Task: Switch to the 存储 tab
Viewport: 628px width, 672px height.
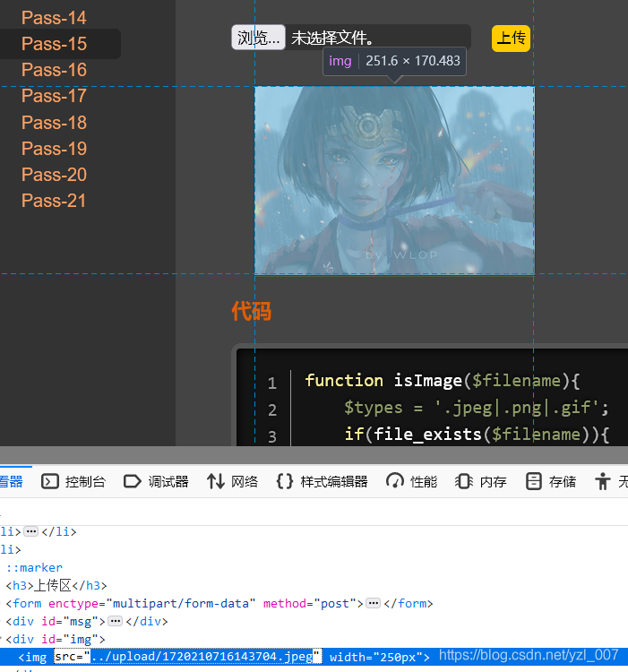Action: [x=563, y=482]
